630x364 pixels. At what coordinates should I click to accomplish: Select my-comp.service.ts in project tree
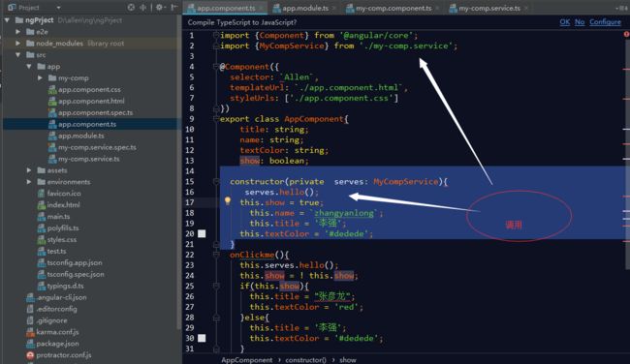click(88, 160)
